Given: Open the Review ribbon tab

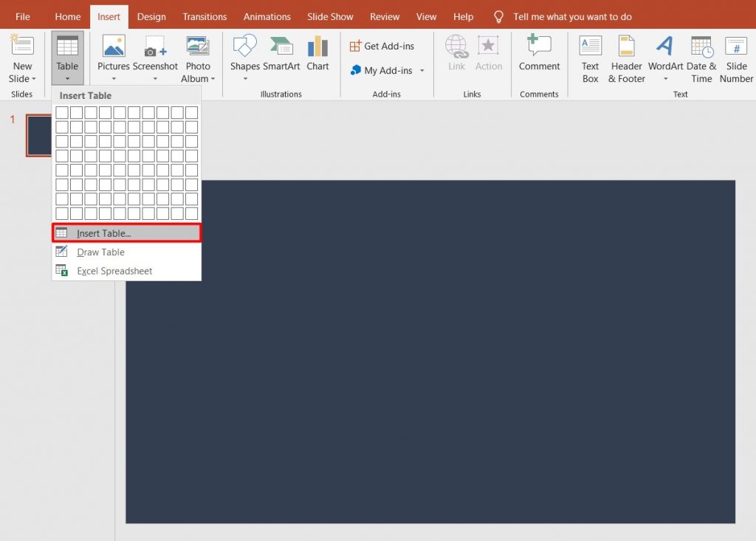Looking at the screenshot, I should click(385, 15).
